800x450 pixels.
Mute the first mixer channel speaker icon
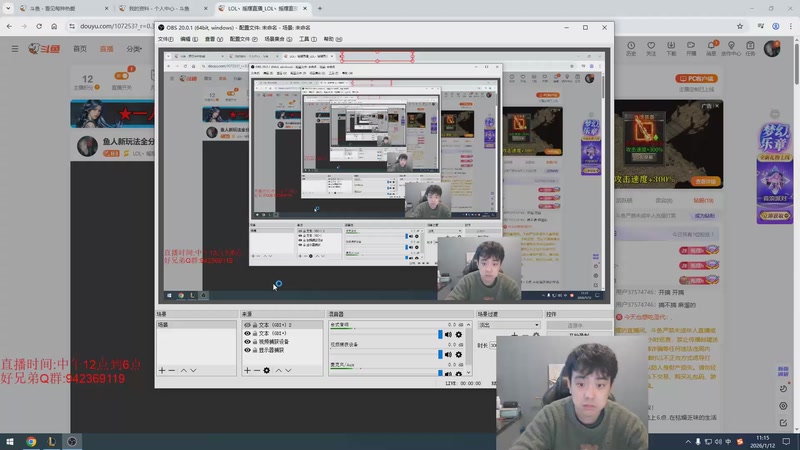448,335
